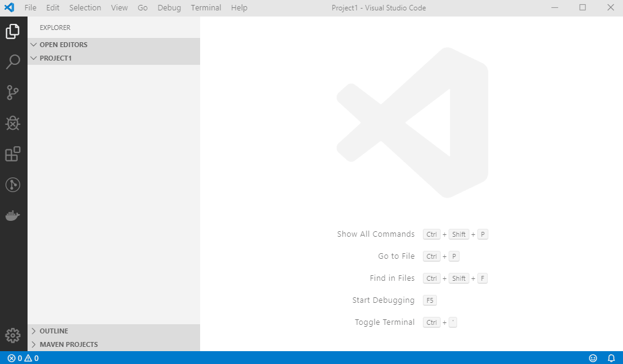The image size is (623, 364).
Task: Open the Manage settings gear
Action: pos(13,335)
